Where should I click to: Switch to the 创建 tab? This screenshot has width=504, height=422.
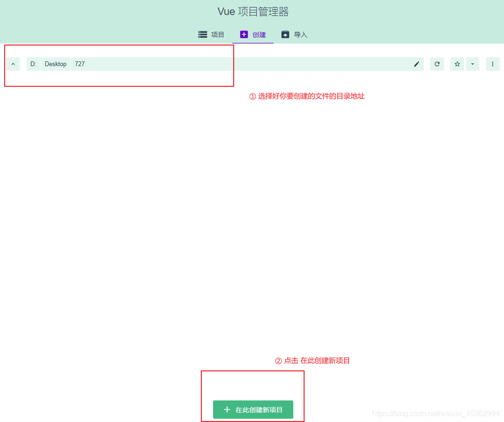click(x=253, y=35)
